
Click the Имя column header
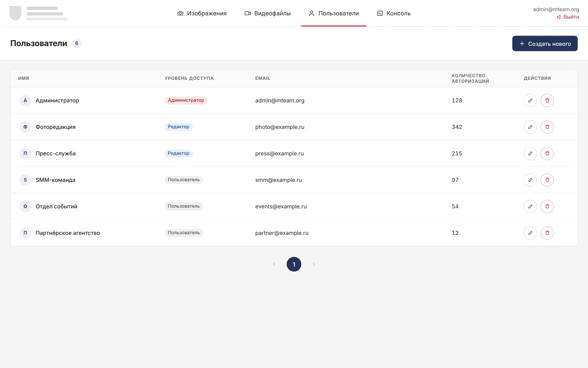(x=24, y=78)
